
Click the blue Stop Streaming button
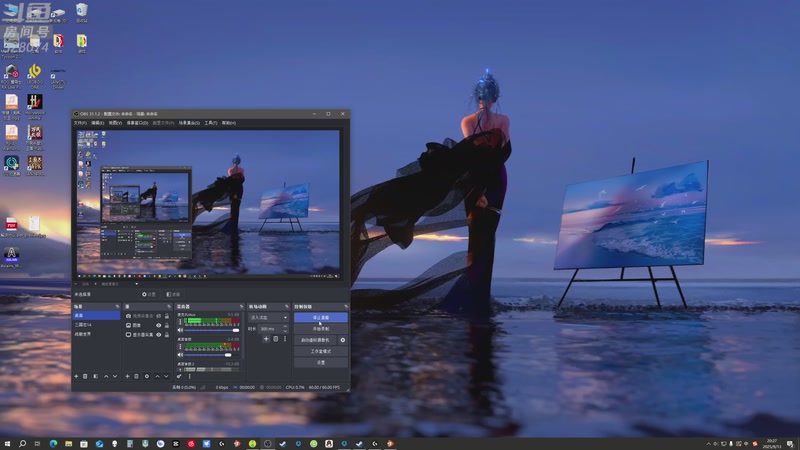321,317
